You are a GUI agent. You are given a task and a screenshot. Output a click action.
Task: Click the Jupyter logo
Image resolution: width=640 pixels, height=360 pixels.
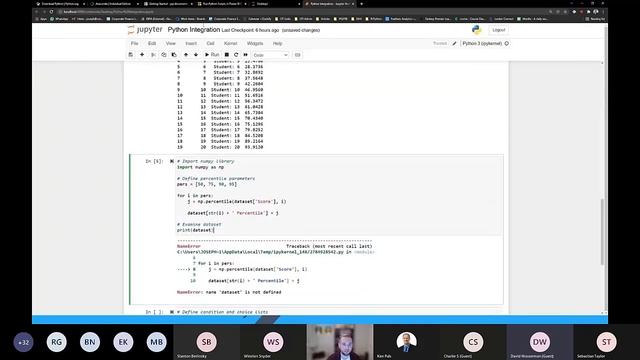pyautogui.click(x=145, y=30)
